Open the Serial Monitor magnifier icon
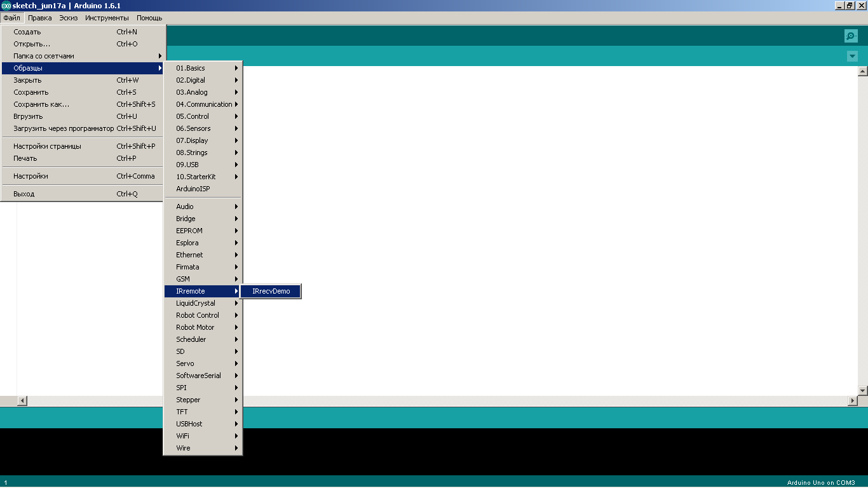This screenshot has height=488, width=868. pyautogui.click(x=851, y=36)
